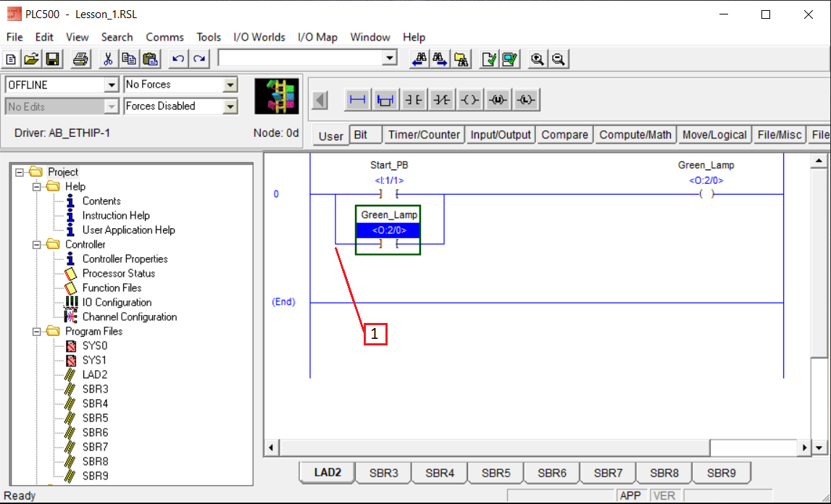Open Processor Status in the tree
Screen dimensions: 831x504
pyautogui.click(x=119, y=274)
